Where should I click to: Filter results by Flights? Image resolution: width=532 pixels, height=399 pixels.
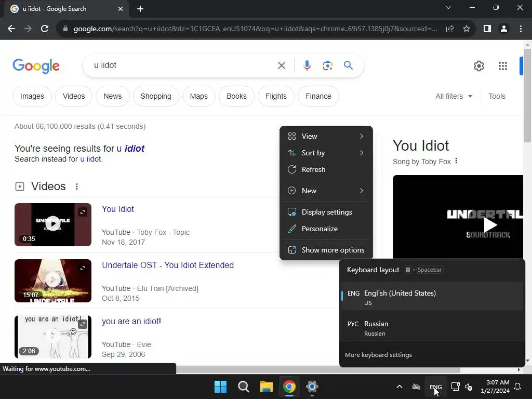[x=276, y=96]
